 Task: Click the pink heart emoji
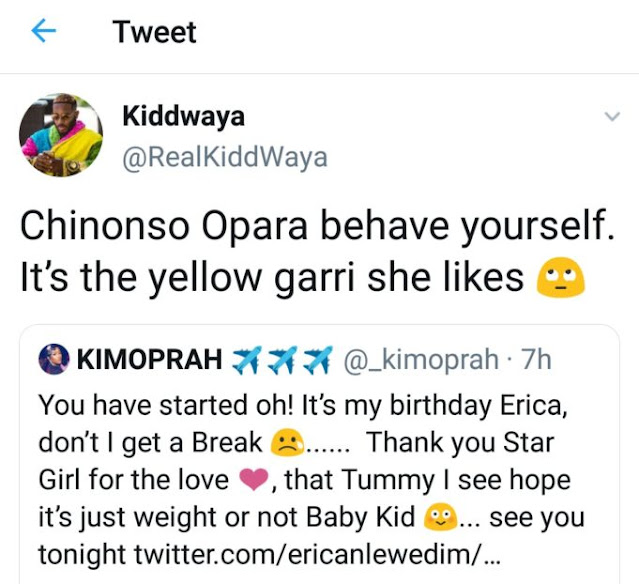coord(253,479)
